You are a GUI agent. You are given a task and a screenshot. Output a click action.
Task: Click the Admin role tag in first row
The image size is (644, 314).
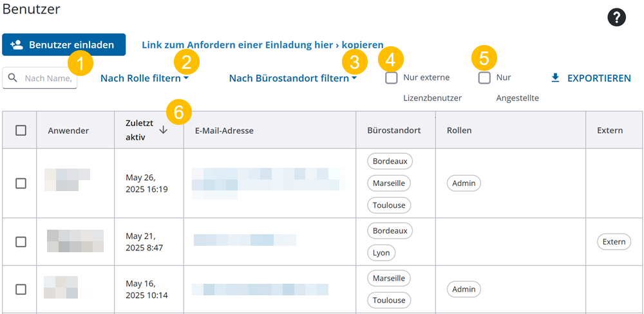click(x=464, y=183)
